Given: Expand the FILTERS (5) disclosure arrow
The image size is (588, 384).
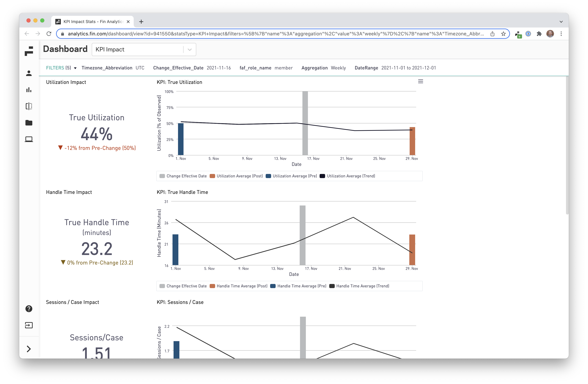Looking at the screenshot, I should coord(75,68).
